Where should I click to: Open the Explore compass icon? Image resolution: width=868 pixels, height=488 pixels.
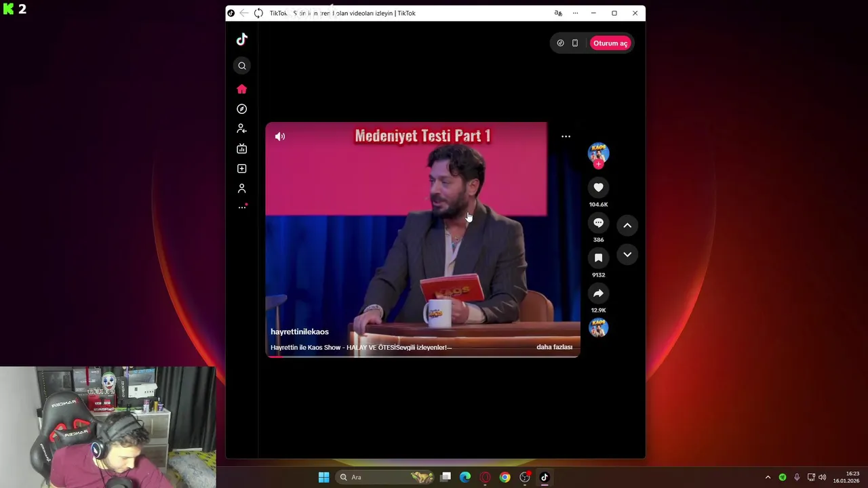[x=242, y=109]
